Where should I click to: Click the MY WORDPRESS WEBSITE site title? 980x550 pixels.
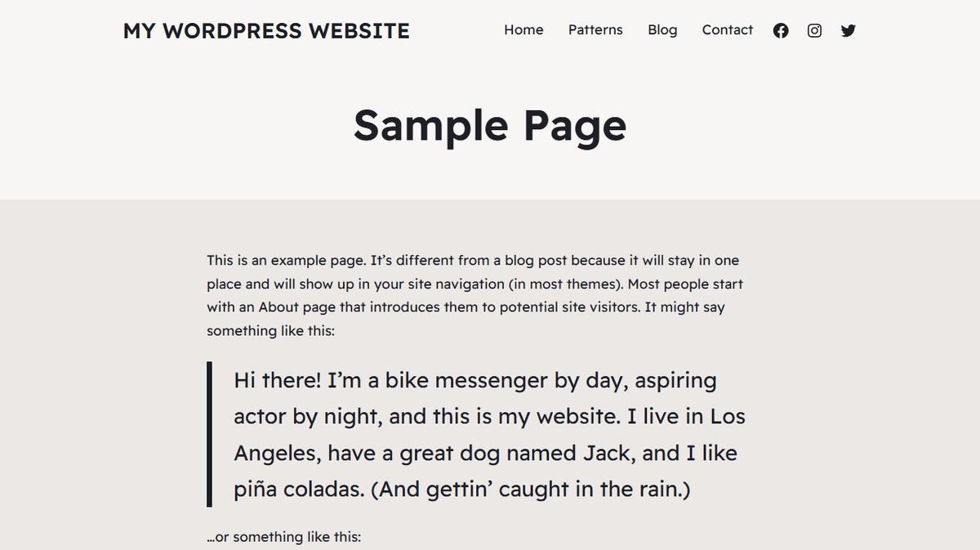(266, 31)
